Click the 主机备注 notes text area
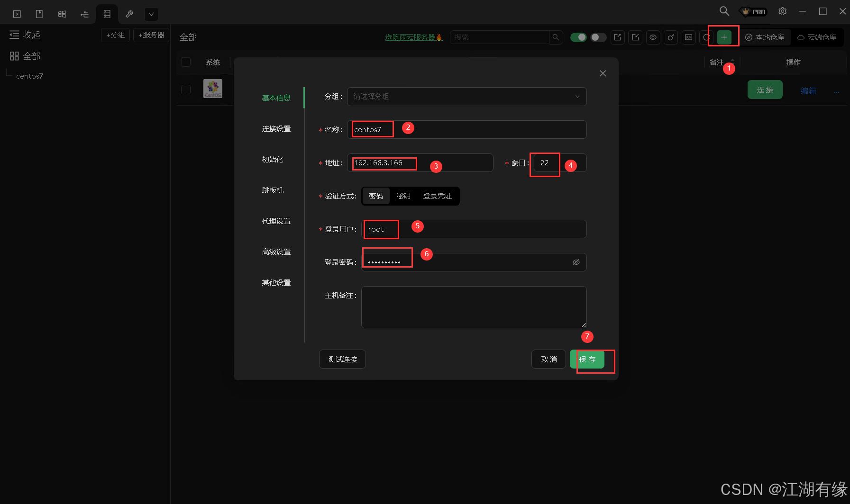This screenshot has height=504, width=850. point(474,307)
